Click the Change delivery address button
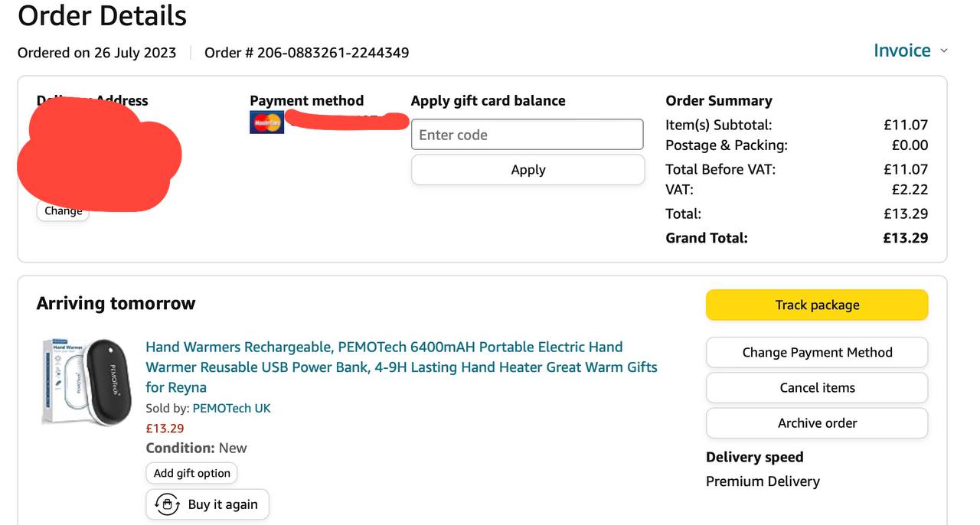This screenshot has width=980, height=525. pyautogui.click(x=64, y=211)
